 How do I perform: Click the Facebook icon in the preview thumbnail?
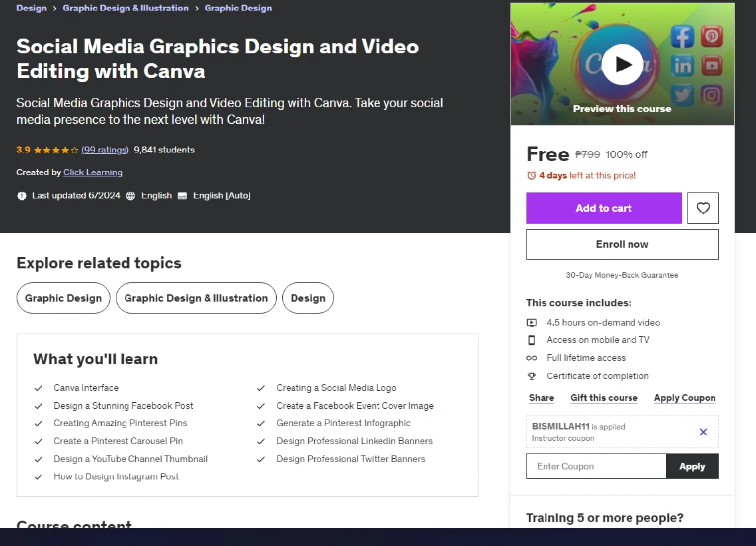point(681,37)
